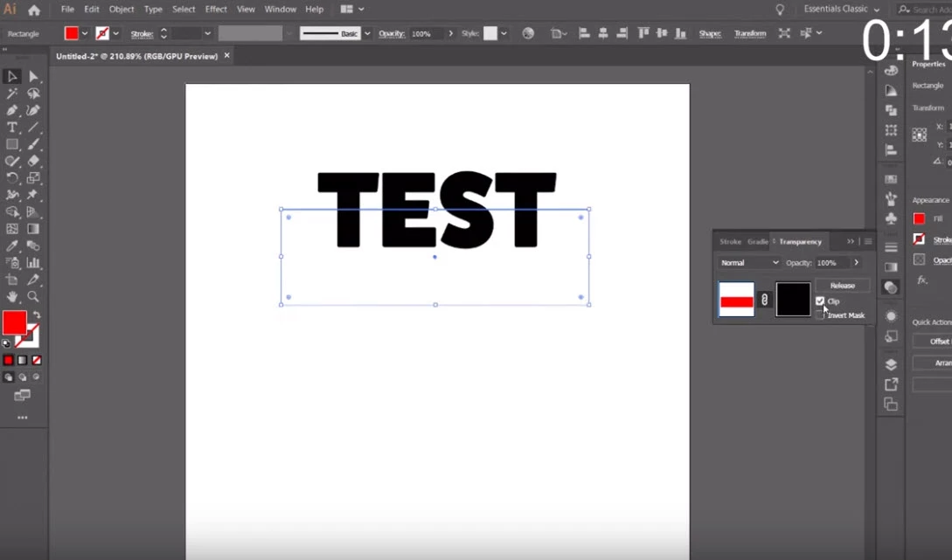Image resolution: width=952 pixels, height=560 pixels.
Task: Pick the Eyedropper tool
Action: pos(11,246)
